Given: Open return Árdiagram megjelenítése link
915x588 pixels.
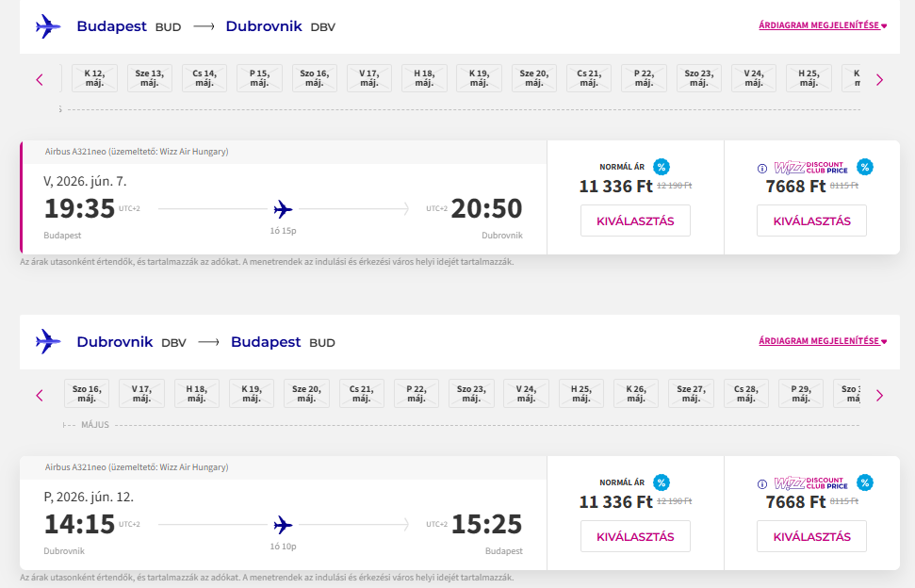Looking at the screenshot, I should tap(822, 341).
